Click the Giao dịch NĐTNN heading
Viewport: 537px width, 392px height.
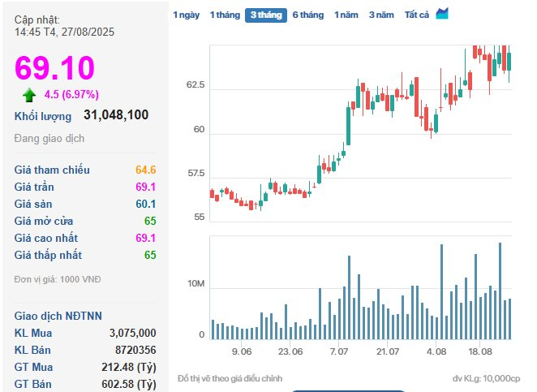(x=59, y=314)
